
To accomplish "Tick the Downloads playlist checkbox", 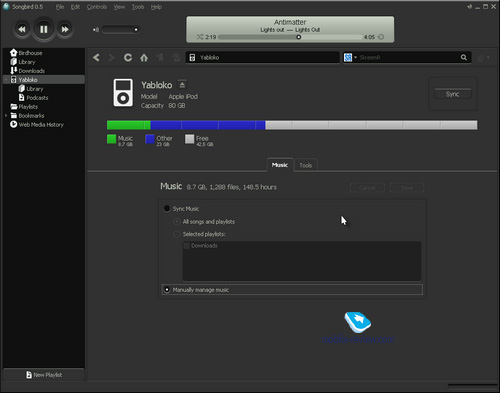I will tap(187, 246).
